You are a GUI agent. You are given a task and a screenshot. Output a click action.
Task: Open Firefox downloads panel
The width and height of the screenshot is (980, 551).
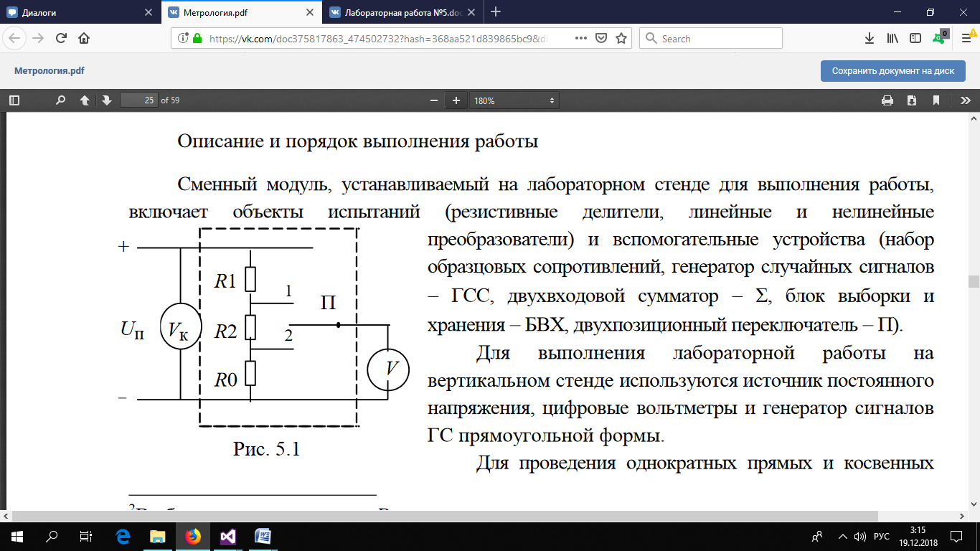[x=869, y=38]
